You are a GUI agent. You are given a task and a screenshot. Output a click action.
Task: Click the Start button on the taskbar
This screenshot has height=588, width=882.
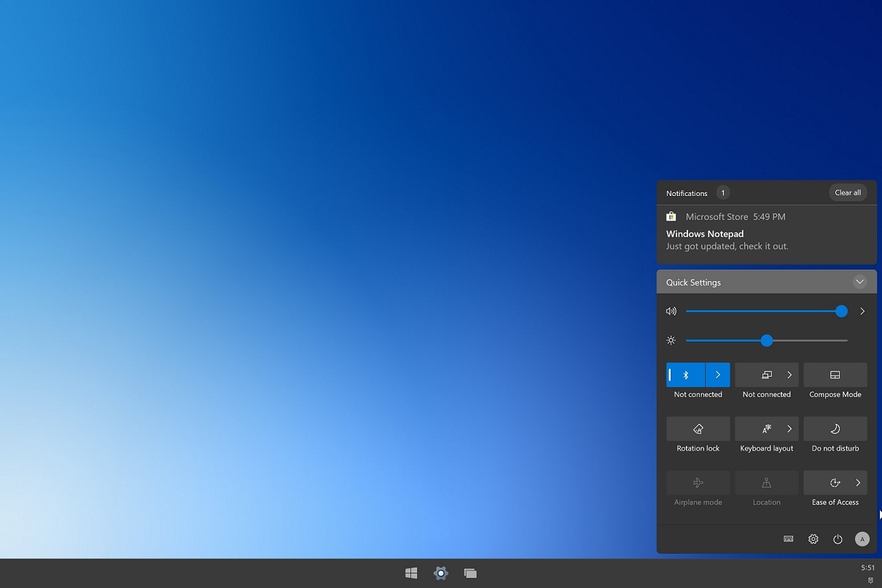[x=410, y=573]
